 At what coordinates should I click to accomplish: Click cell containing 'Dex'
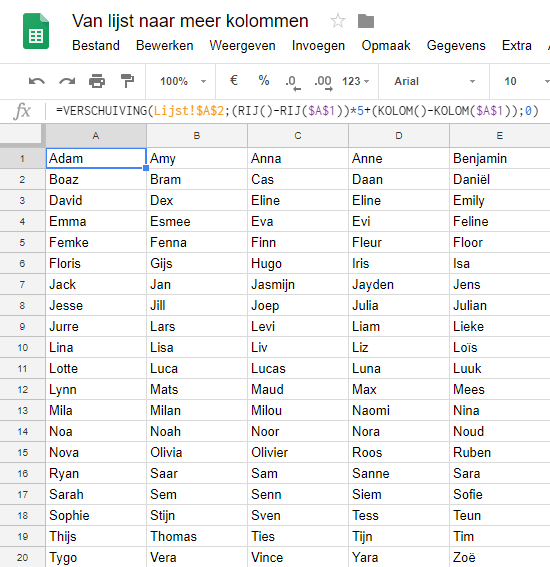(x=197, y=200)
